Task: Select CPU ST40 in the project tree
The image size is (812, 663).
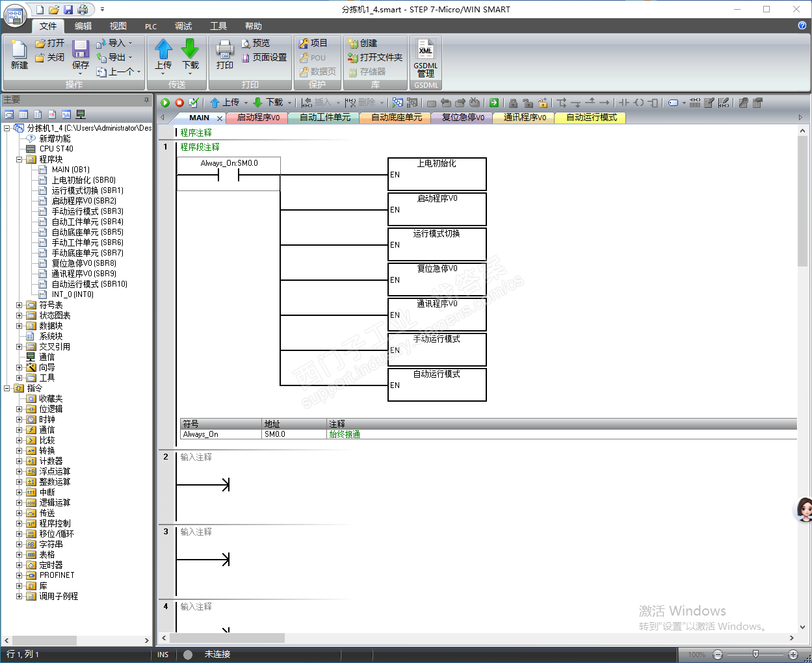Action: (x=56, y=149)
